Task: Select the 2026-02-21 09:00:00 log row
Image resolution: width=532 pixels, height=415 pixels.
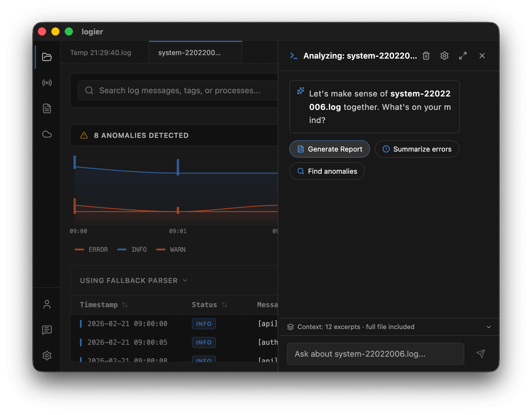Action: [174, 324]
